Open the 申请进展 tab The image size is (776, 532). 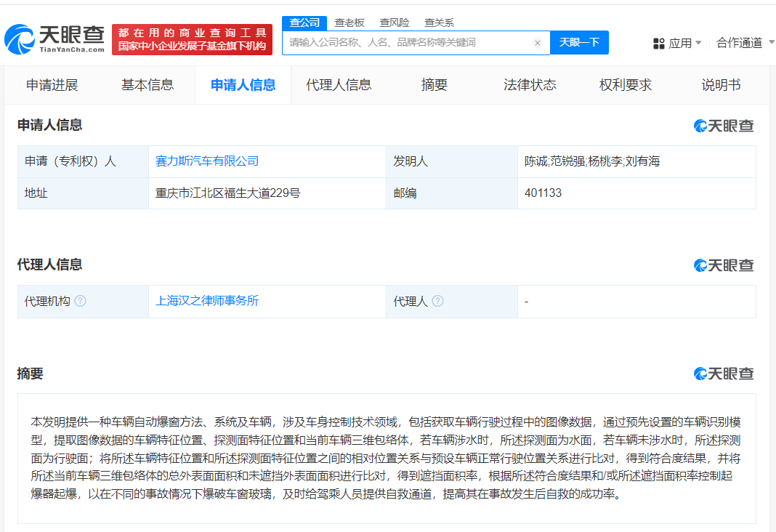[x=52, y=85]
